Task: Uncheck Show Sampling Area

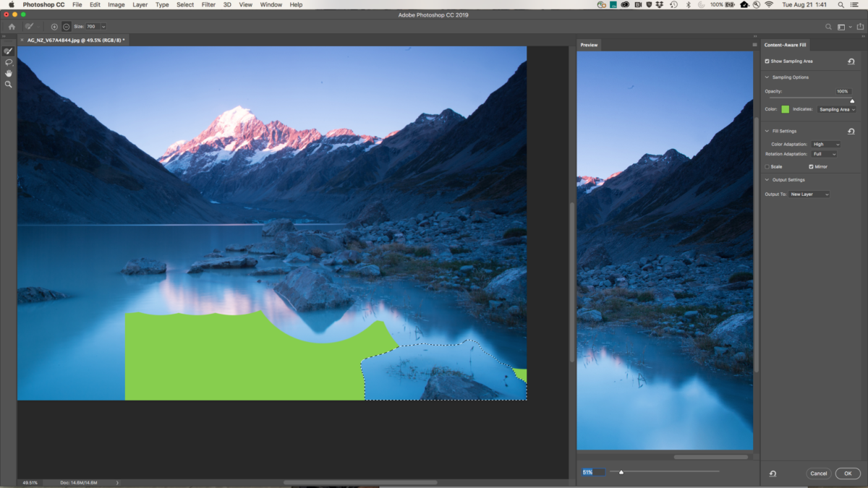Action: click(x=767, y=61)
